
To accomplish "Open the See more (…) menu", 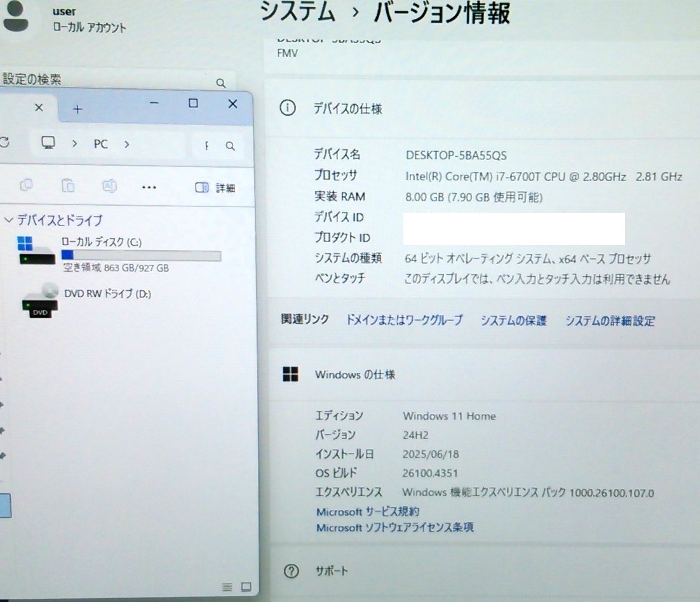I will tap(149, 187).
